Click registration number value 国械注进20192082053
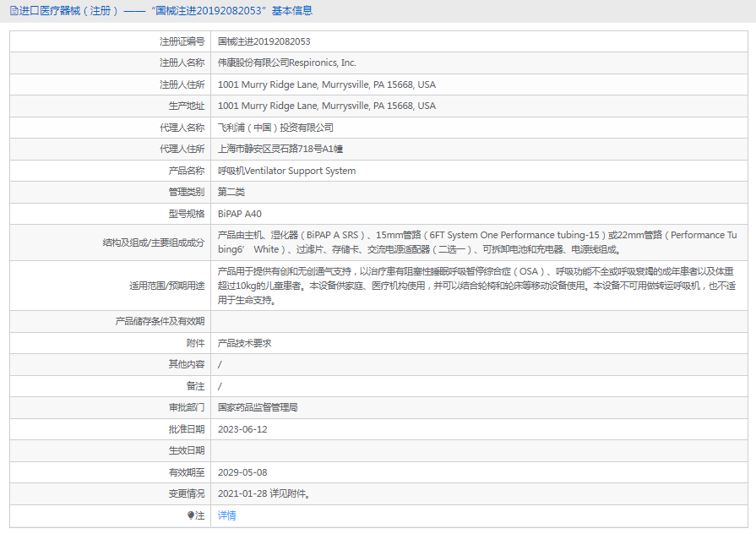This screenshot has width=756, height=534. tap(264, 41)
